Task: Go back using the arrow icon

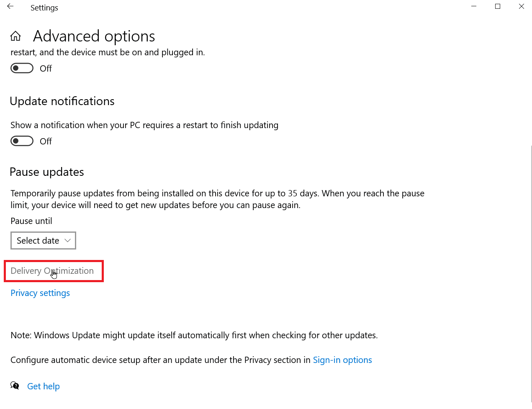Action: 10,7
